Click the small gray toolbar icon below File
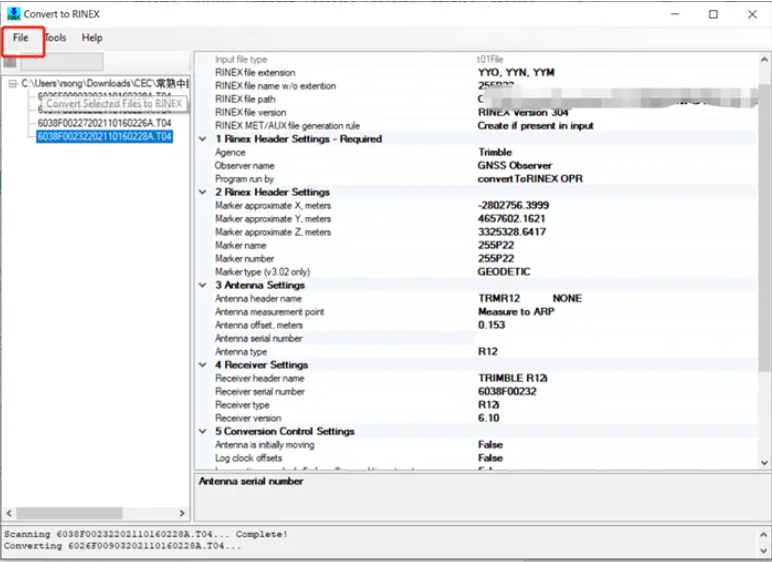Image resolution: width=772 pixels, height=562 pixels. [x=10, y=63]
